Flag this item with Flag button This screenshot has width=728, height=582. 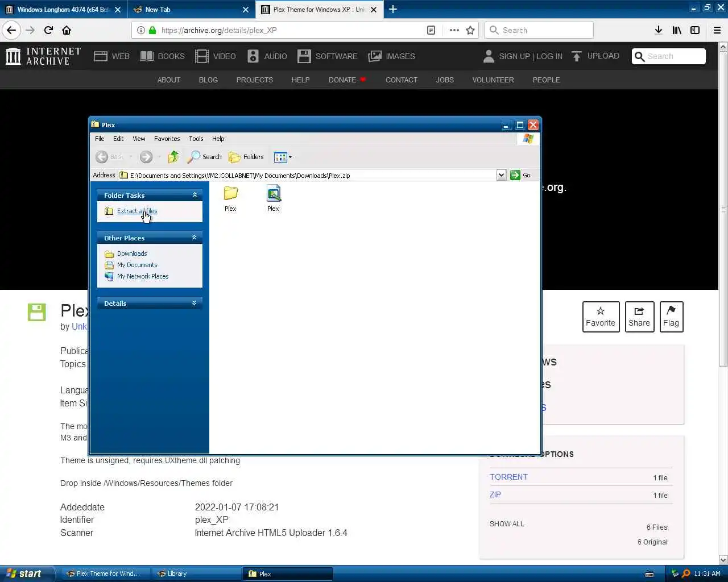(671, 317)
